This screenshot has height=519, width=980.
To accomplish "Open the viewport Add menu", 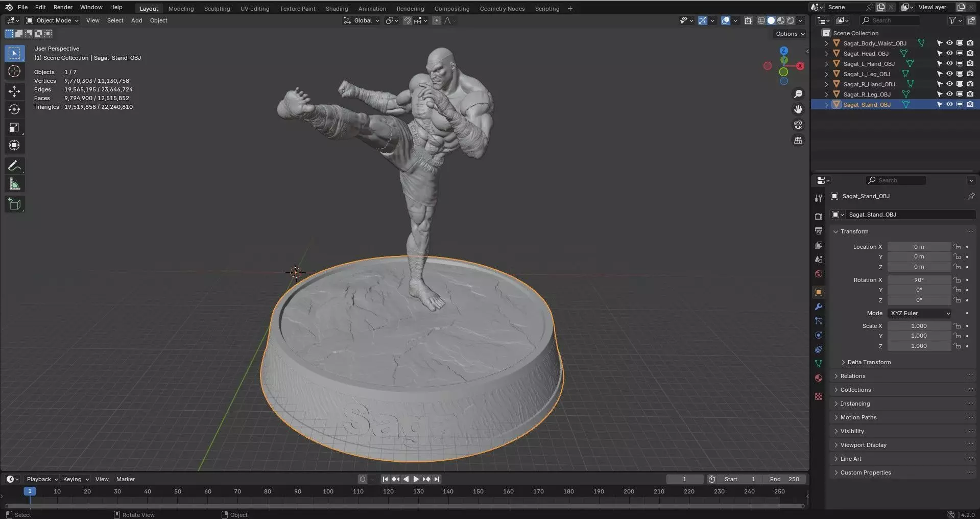I will tap(136, 20).
